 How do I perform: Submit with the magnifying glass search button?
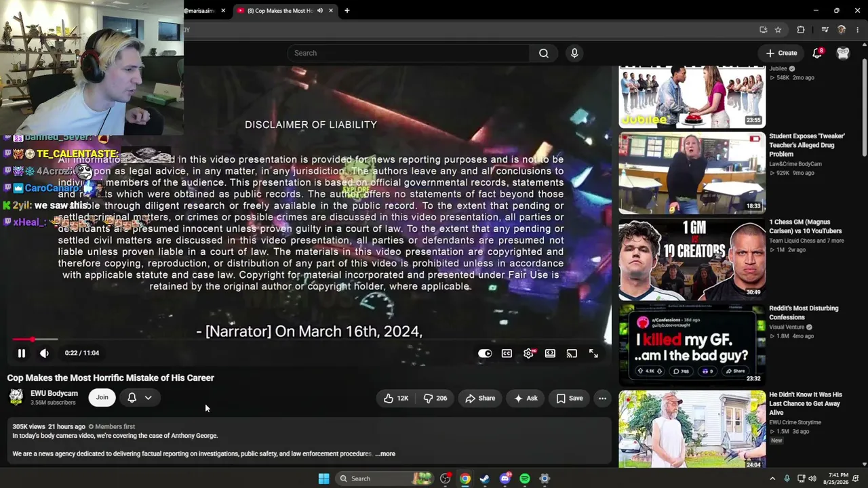[544, 53]
